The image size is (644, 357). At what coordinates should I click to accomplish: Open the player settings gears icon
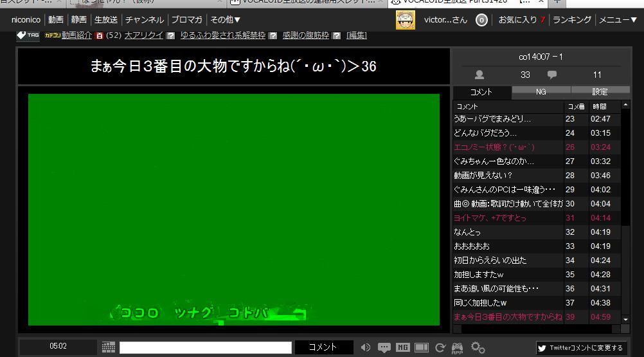[x=478, y=347]
